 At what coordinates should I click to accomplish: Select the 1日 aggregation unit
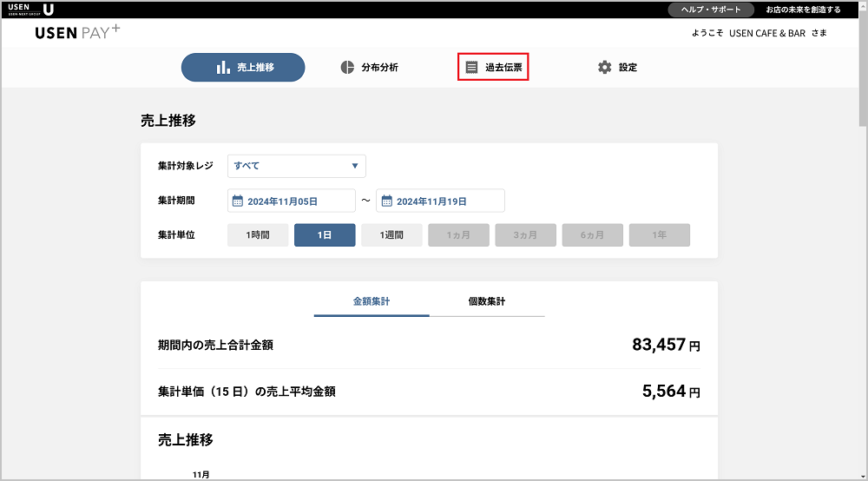click(325, 235)
